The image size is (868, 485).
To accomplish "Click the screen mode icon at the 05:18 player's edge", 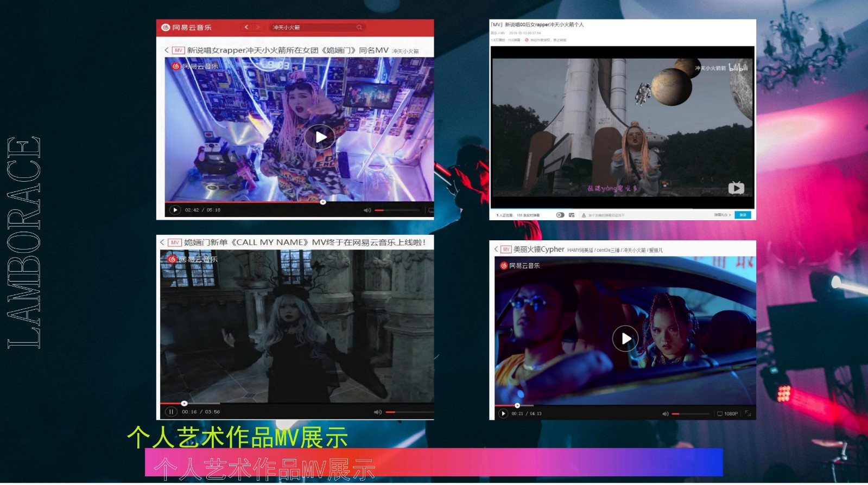I will click(x=431, y=210).
